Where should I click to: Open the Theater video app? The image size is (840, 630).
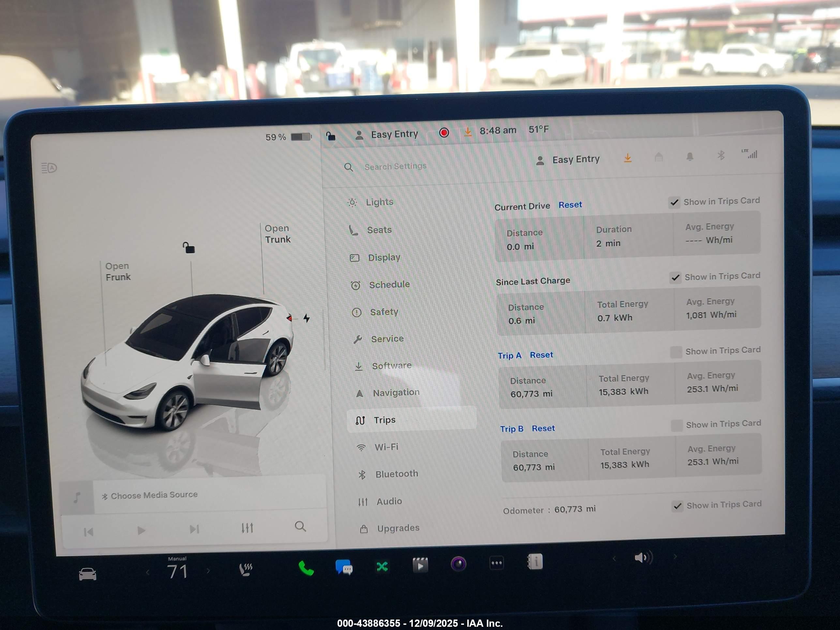(420, 565)
